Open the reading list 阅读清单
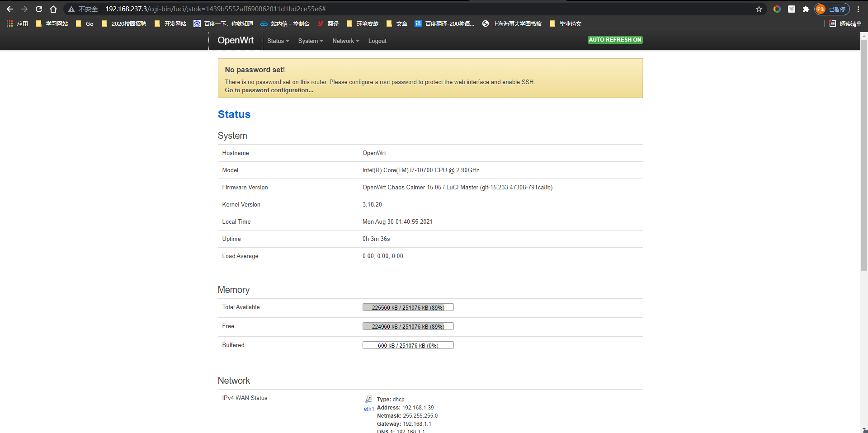The height and width of the screenshot is (433, 868). (845, 24)
